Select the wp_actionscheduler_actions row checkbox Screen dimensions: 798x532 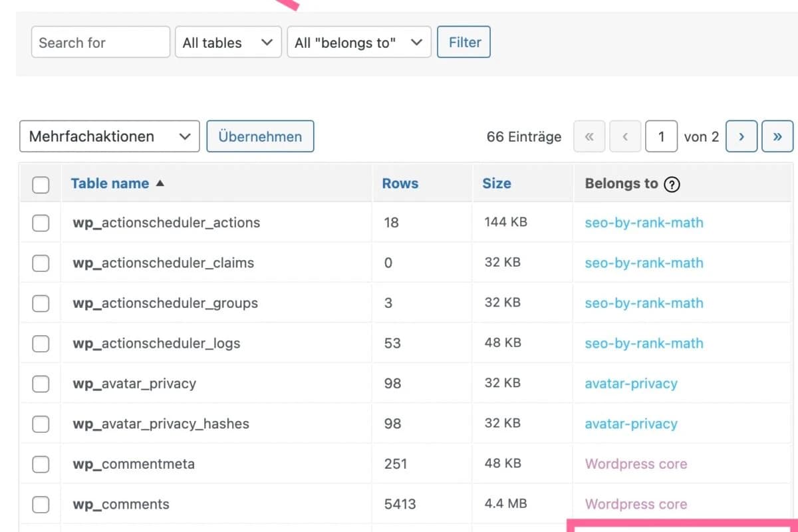click(41, 223)
